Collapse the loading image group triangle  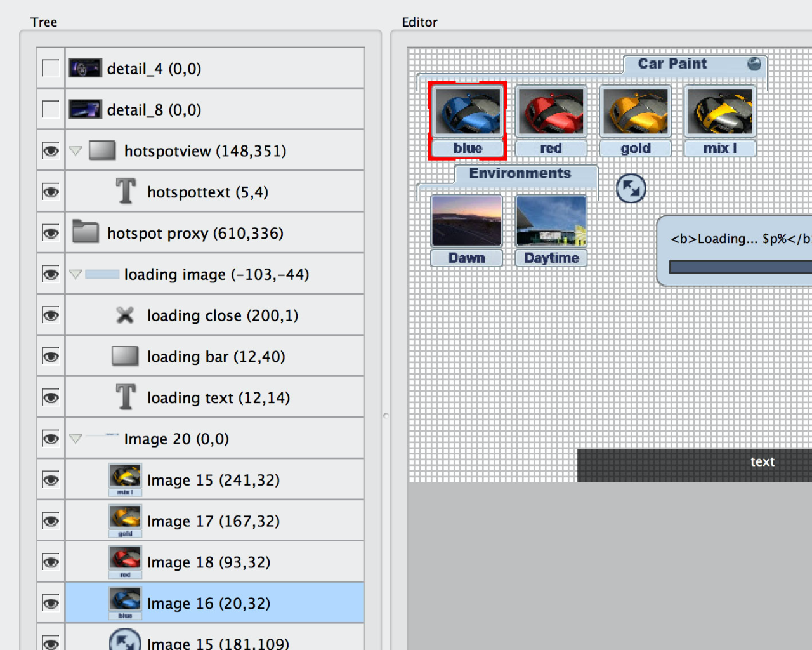(75, 274)
